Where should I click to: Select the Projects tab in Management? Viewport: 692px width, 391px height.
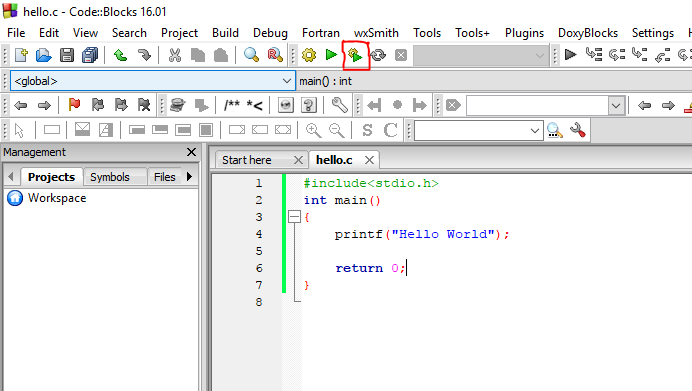pos(51,177)
